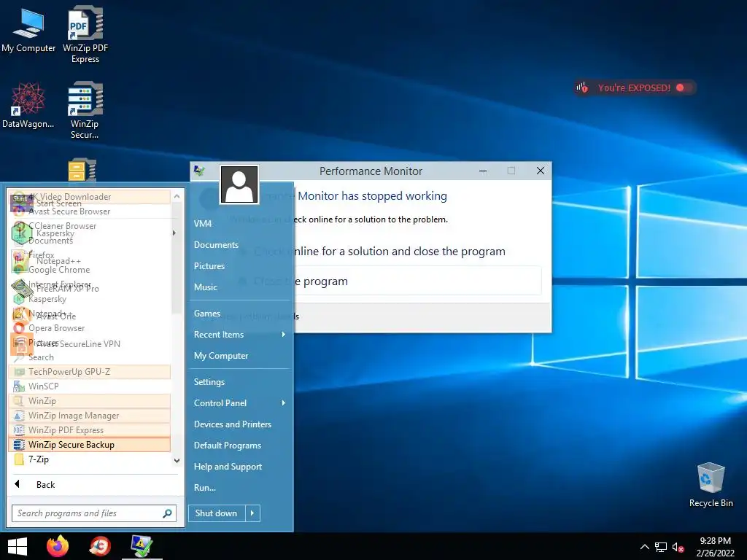
Task: Open the network icon in the system tray
Action: (x=661, y=547)
